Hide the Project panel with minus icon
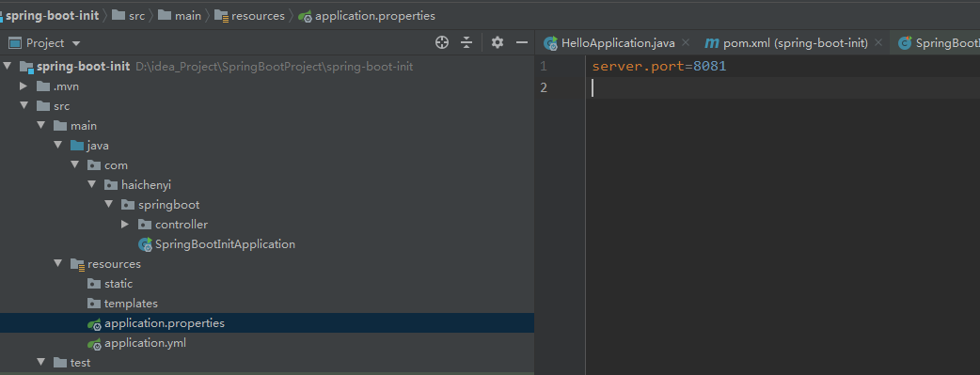 [522, 42]
